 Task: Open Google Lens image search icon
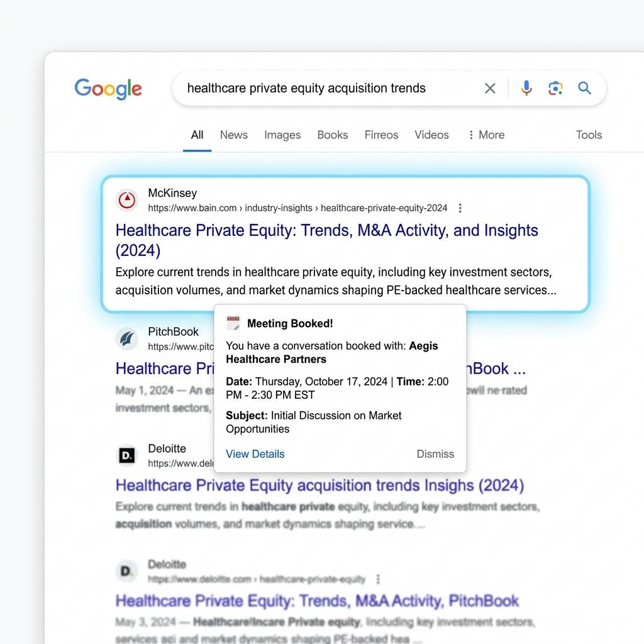point(555,88)
